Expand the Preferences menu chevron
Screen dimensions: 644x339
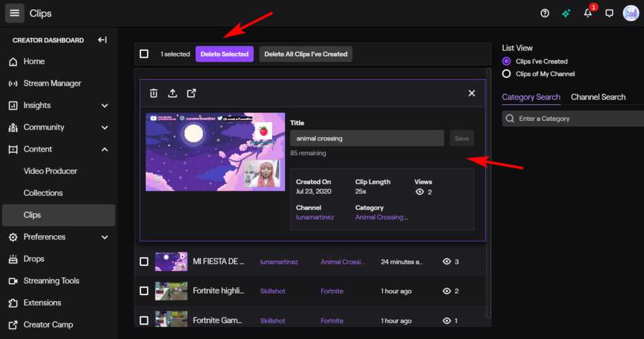click(x=105, y=237)
